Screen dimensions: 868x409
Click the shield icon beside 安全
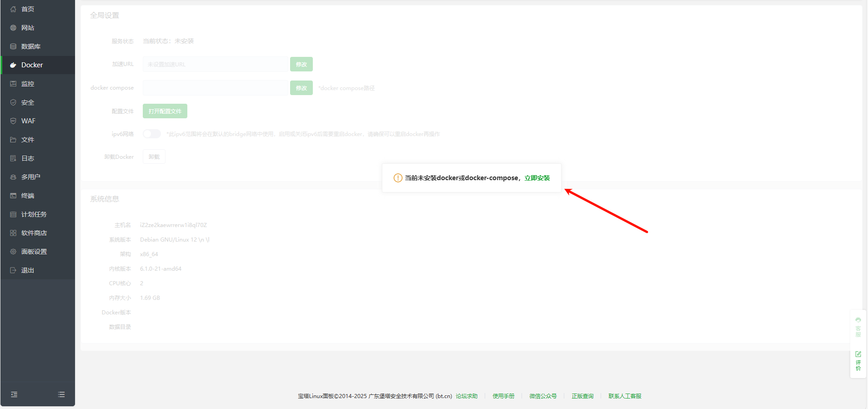[x=13, y=102]
